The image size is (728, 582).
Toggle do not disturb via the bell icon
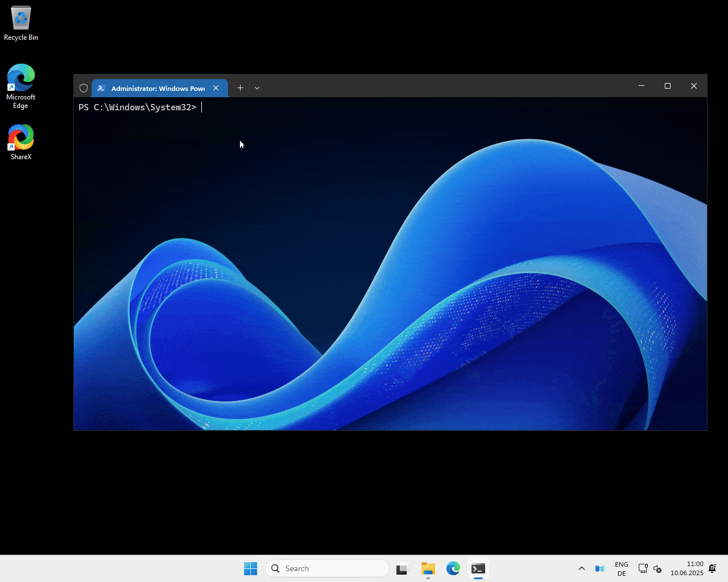click(x=712, y=568)
